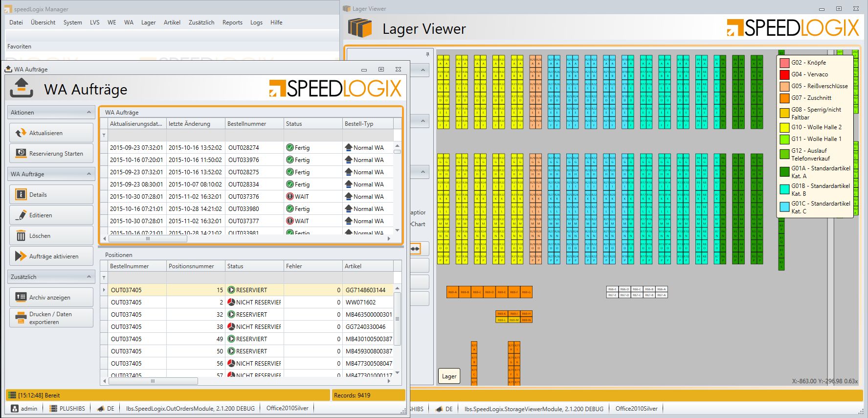868x418 pixels.
Task: Click the filter icon in WA Aufträge grid
Action: coord(104,135)
